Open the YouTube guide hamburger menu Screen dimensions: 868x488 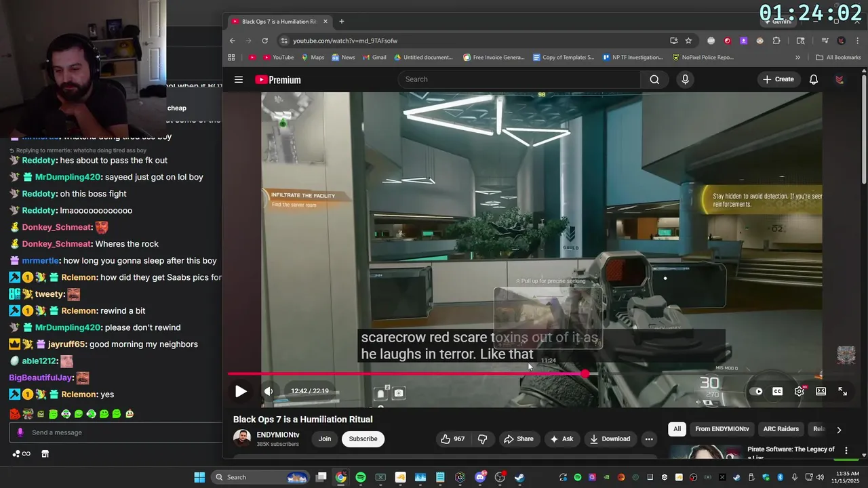[x=239, y=79]
